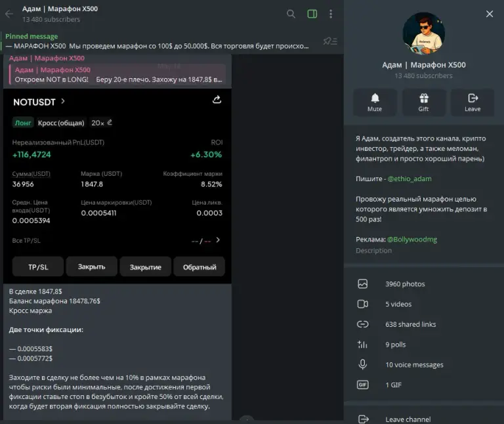Click the channel title in header
504x424 pixels.
[60, 9]
